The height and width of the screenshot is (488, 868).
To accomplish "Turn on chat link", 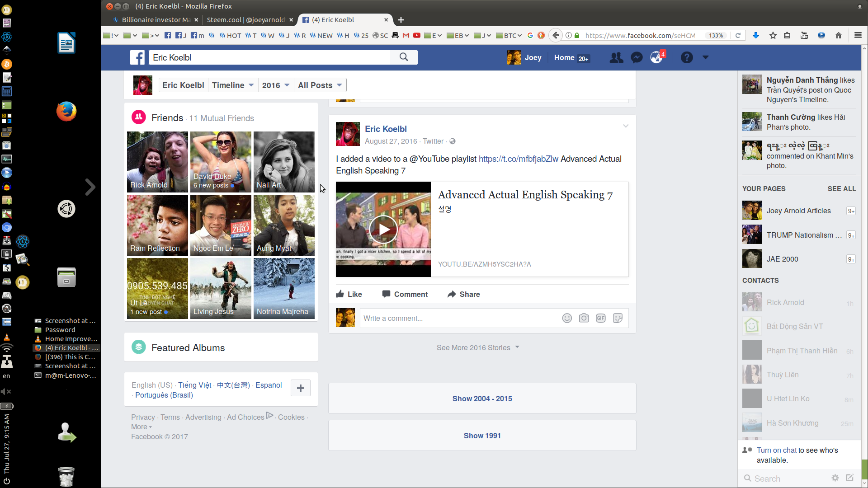I will [777, 450].
